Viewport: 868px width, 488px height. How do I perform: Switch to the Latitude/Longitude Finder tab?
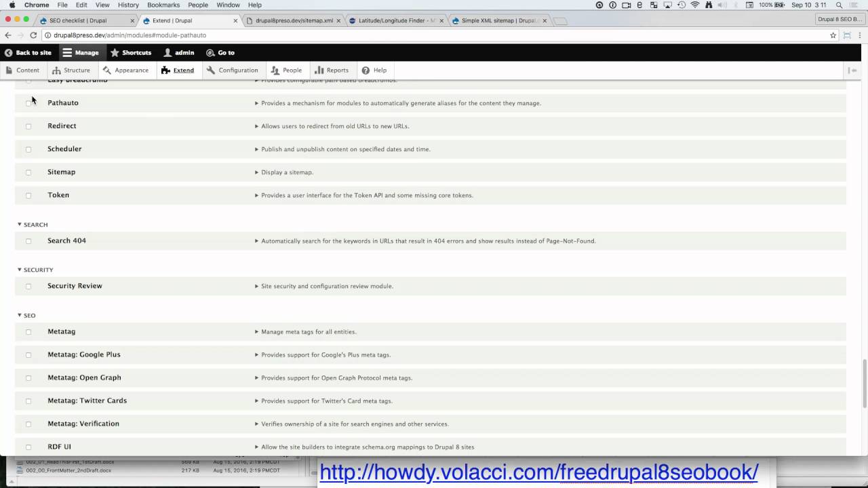pyautogui.click(x=397, y=20)
